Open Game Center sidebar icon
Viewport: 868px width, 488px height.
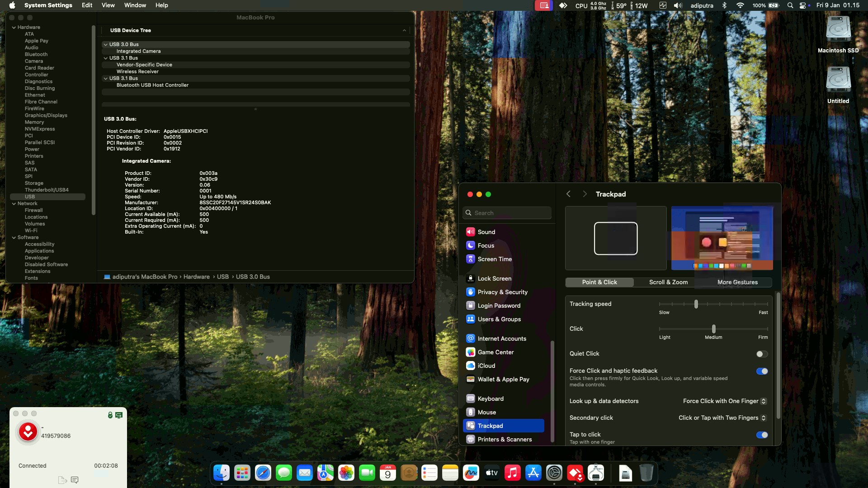tap(471, 352)
